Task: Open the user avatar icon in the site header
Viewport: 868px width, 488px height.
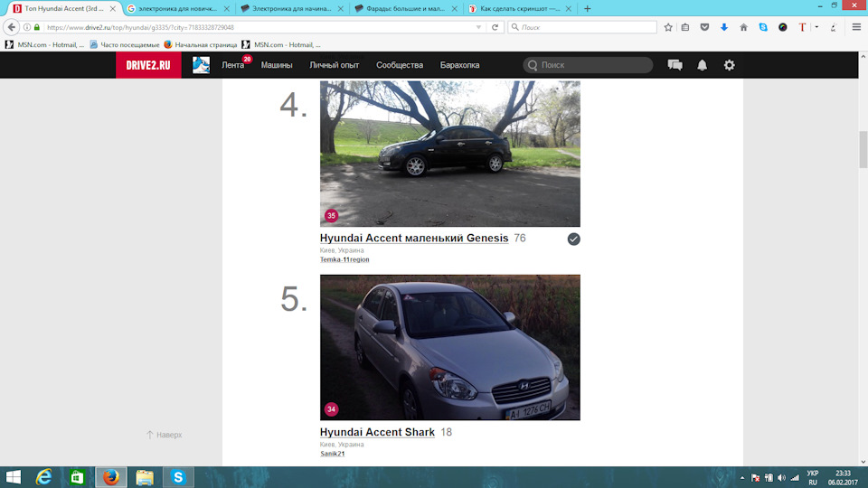Action: click(201, 65)
